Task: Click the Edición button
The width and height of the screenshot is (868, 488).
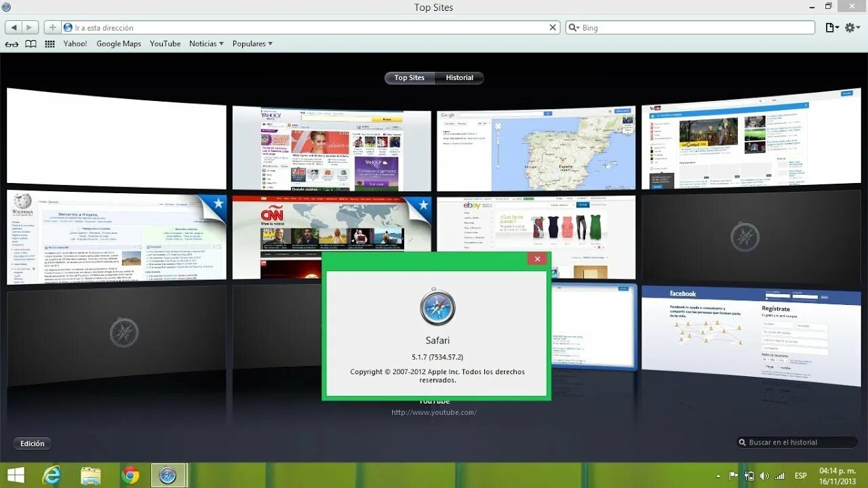Action: (32, 444)
